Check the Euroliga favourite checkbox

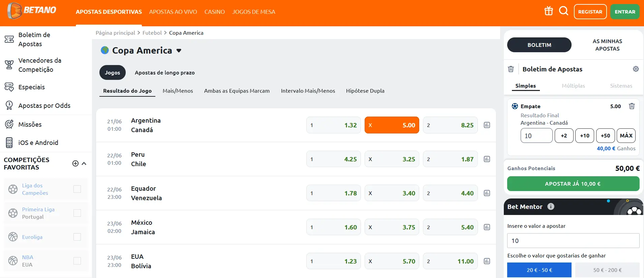(x=77, y=237)
